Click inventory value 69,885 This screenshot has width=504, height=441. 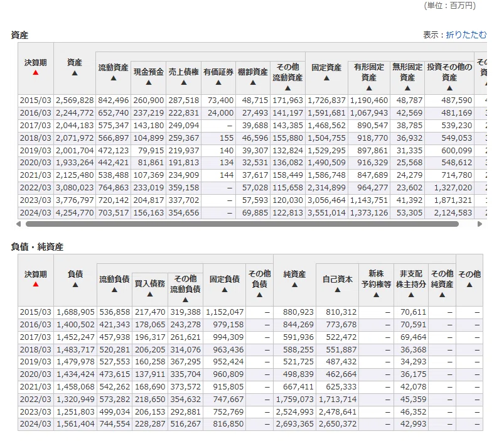(255, 212)
